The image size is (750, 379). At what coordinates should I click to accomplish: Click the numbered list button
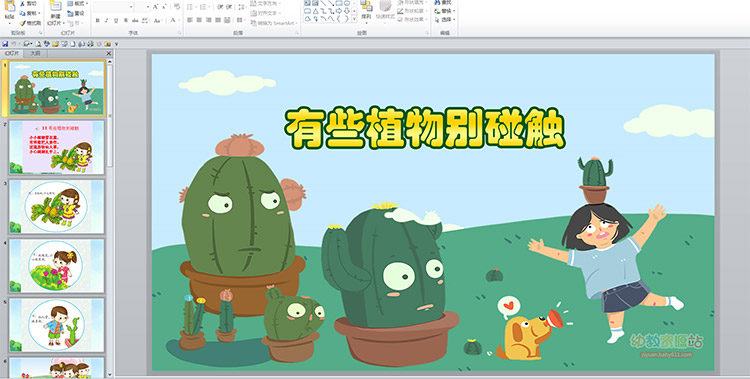[204, 7]
